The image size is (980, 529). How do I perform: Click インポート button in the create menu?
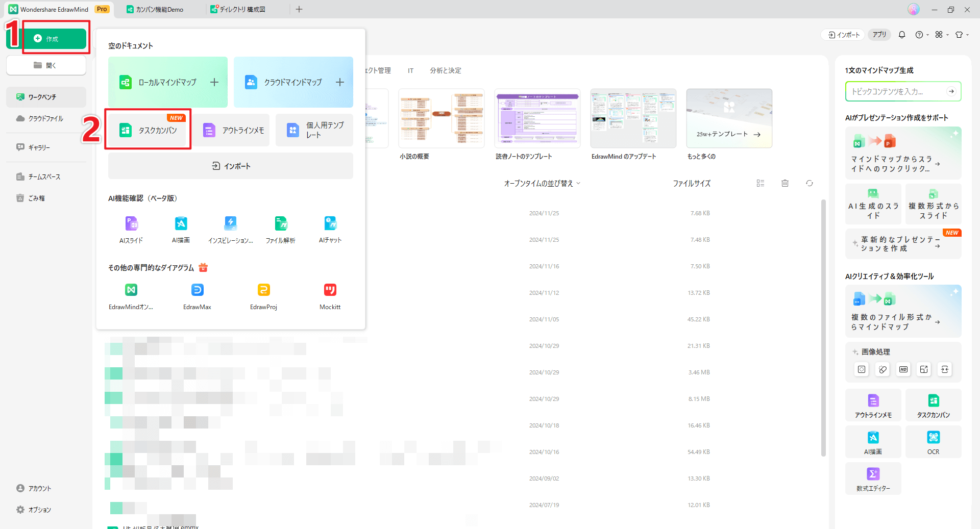[231, 166]
